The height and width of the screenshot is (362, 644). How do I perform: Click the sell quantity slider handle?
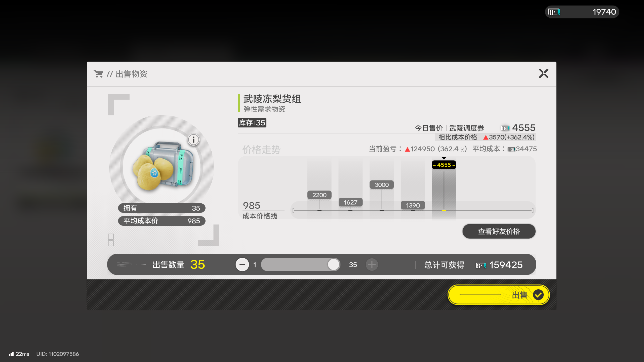point(334,264)
